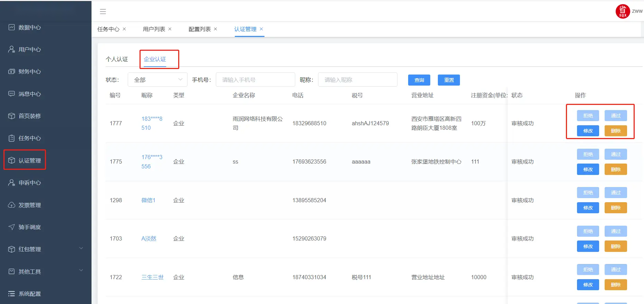This screenshot has width=644, height=304.
Task: Focus the 手机号 input field
Action: 255,80
